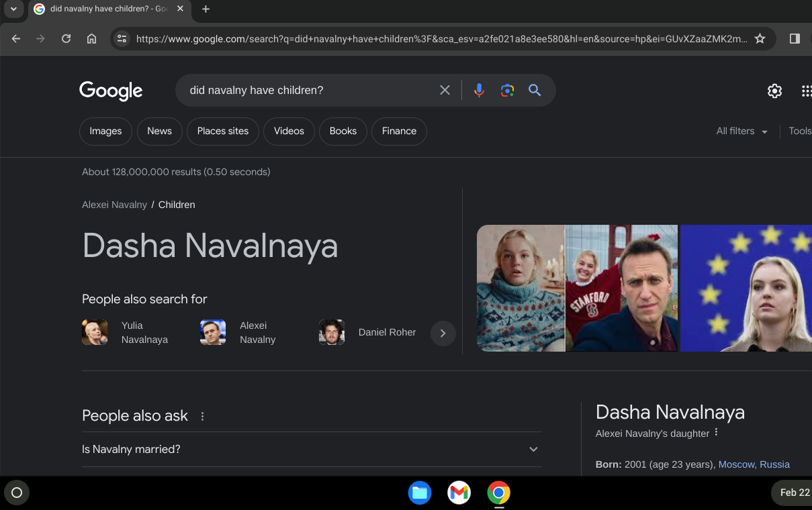Viewport: 812px width, 510px height.
Task: Open the Feb 22 date status area
Action: (x=793, y=493)
